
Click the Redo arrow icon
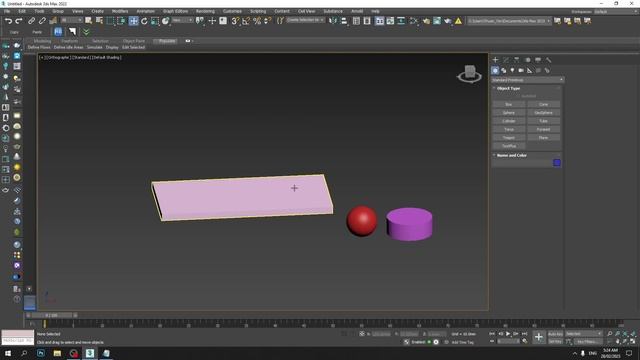(x=19, y=21)
